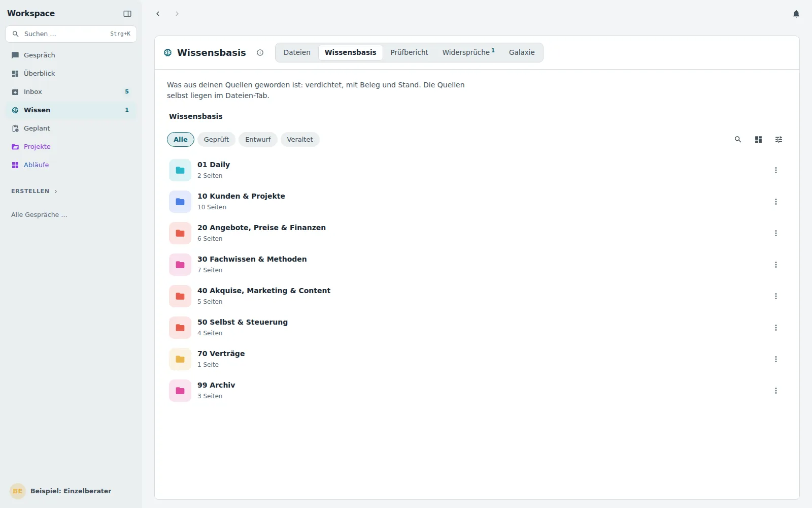Switch to grid view
The image size is (812, 508).
pyautogui.click(x=758, y=140)
